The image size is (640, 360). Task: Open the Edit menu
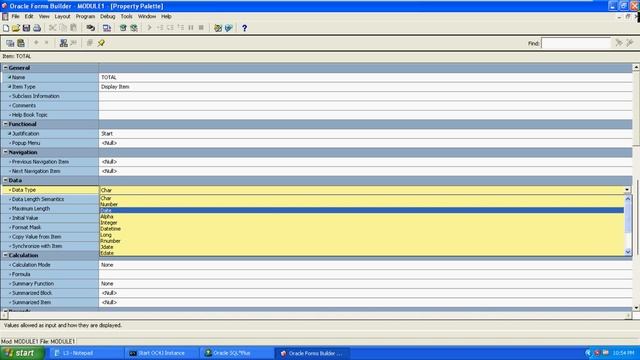29,16
